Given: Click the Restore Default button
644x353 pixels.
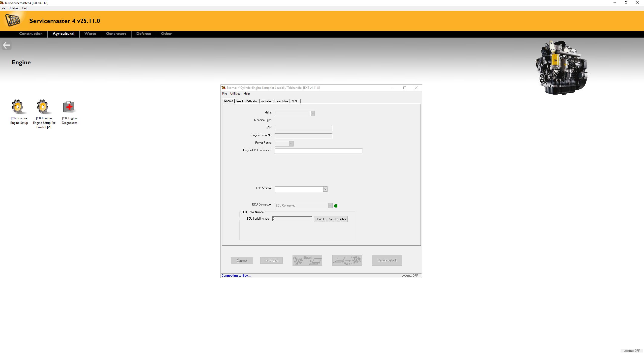Looking at the screenshot, I should [387, 260].
